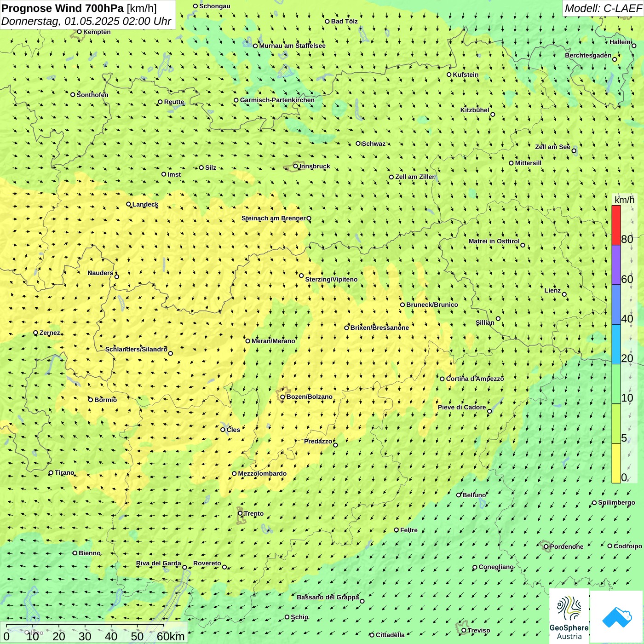Click the 'Schwaz' label
Viewport: 644px width, 644px height.
374,144
